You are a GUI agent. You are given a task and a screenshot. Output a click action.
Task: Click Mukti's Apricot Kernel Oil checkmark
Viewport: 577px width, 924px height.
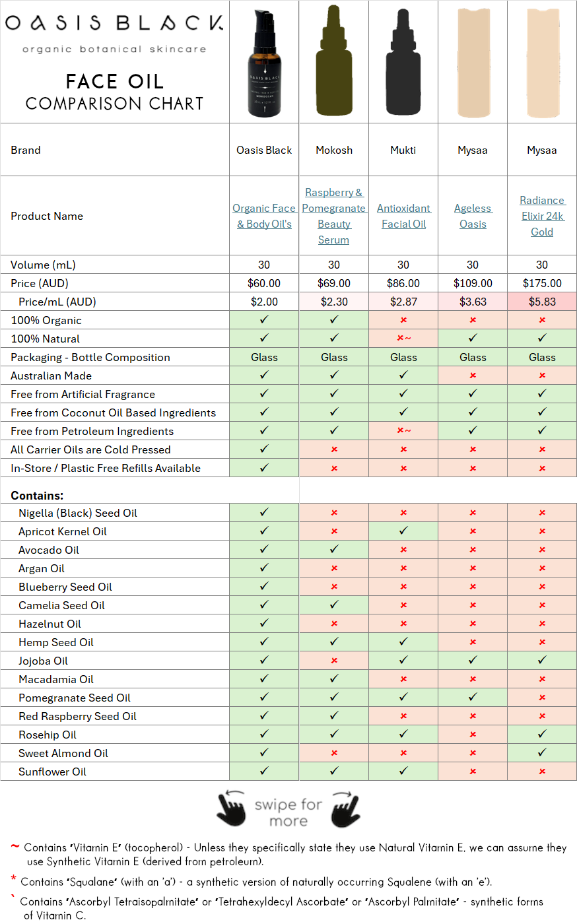(x=403, y=531)
